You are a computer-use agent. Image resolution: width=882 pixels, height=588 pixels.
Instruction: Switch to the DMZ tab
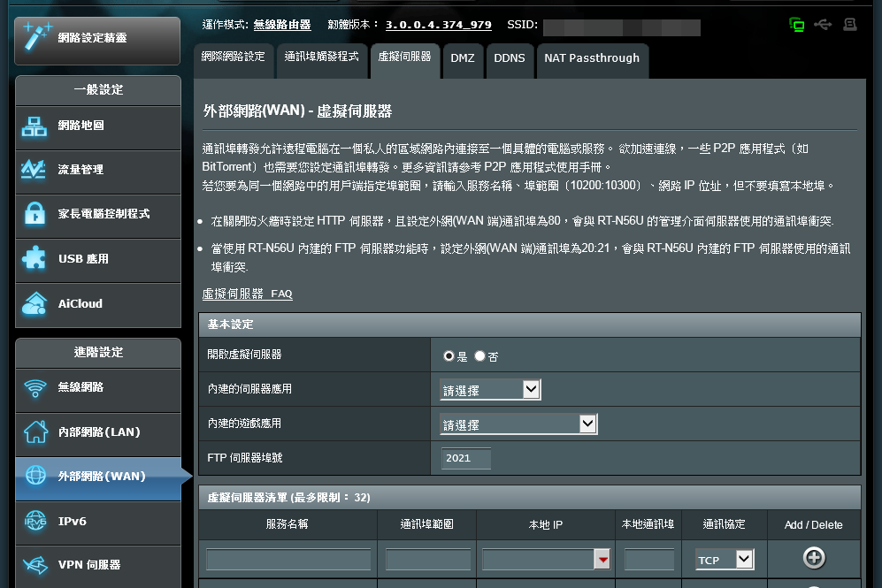(x=462, y=58)
